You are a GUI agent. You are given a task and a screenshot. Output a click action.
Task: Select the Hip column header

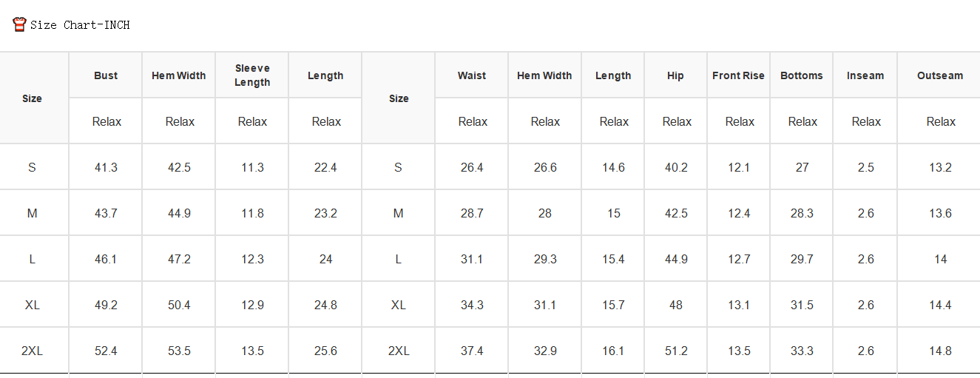(675, 75)
